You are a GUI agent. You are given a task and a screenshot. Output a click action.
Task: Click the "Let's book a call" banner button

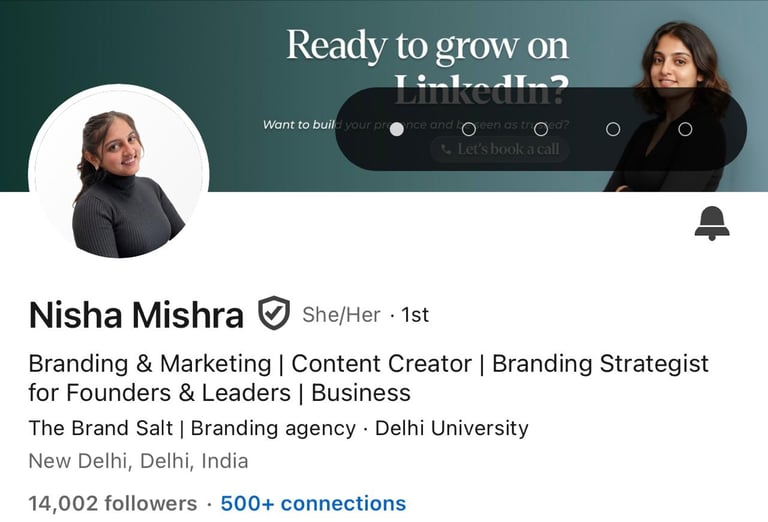500,149
